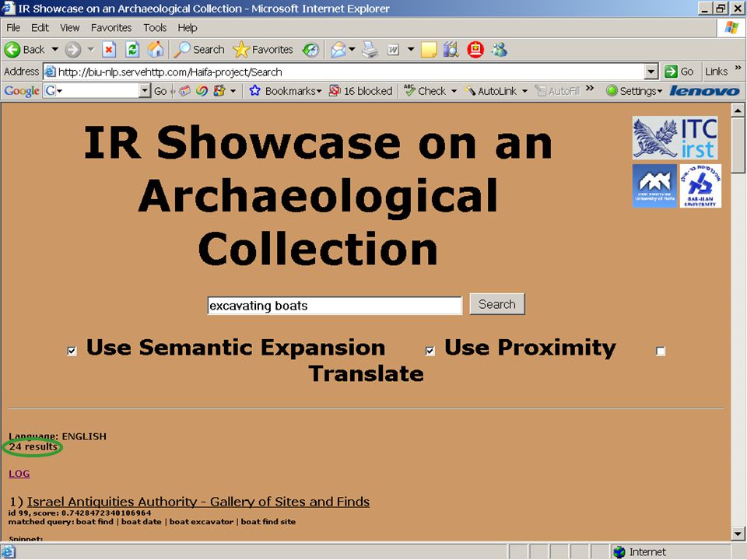Screen dimensions: 747x560
Task: Open the Help menu
Action: [x=188, y=28]
